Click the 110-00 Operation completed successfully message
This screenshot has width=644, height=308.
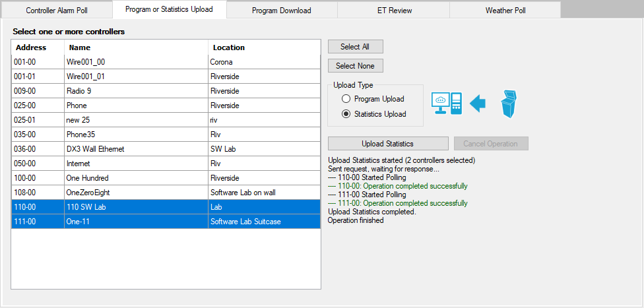[398, 186]
